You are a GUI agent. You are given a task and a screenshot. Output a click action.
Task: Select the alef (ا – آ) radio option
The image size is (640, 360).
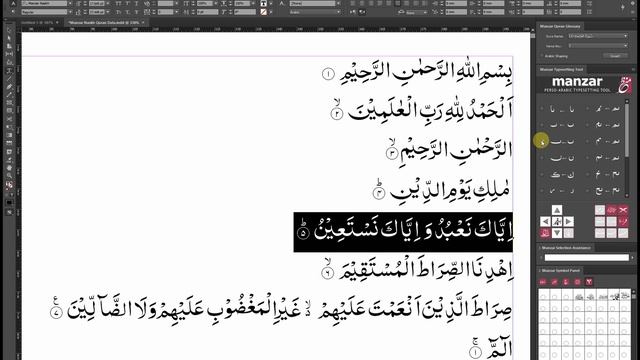[x=542, y=109]
